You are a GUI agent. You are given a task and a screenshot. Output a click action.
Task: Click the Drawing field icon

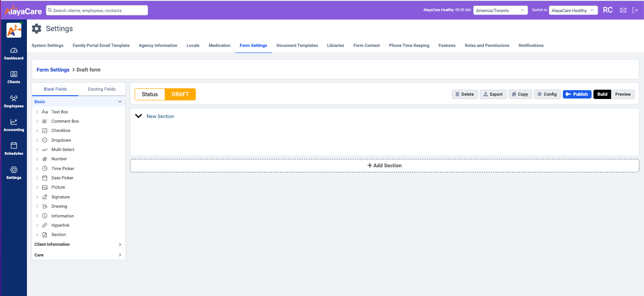(45, 206)
